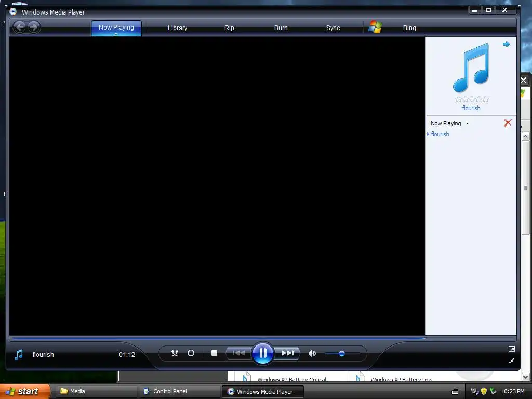This screenshot has width=532, height=399.
Task: Open the on-screen keyboard tray icon
Action: click(x=455, y=392)
